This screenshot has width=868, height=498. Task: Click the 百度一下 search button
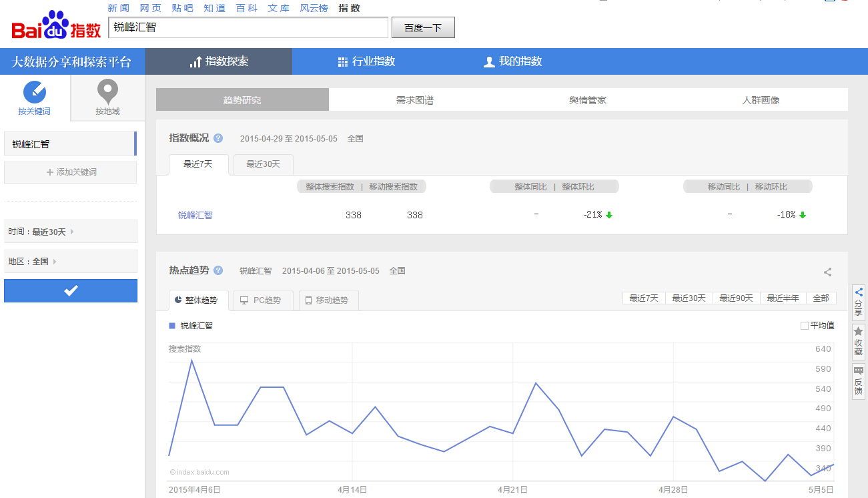click(x=423, y=27)
